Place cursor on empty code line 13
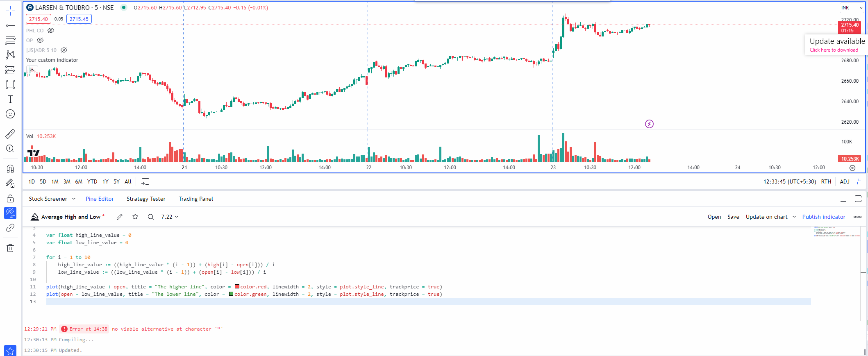Screen dimensions: 868x356 click(428, 302)
